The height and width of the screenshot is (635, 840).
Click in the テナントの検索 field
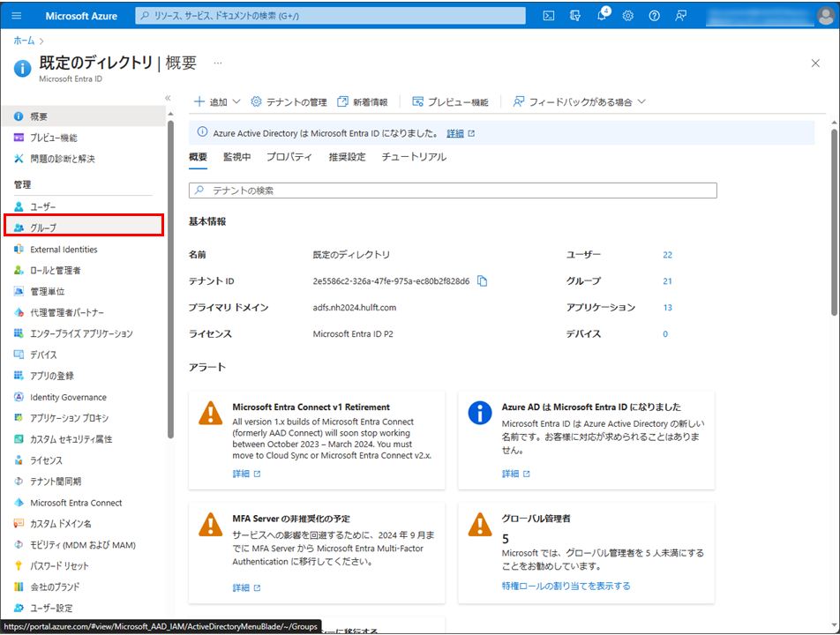(x=453, y=190)
